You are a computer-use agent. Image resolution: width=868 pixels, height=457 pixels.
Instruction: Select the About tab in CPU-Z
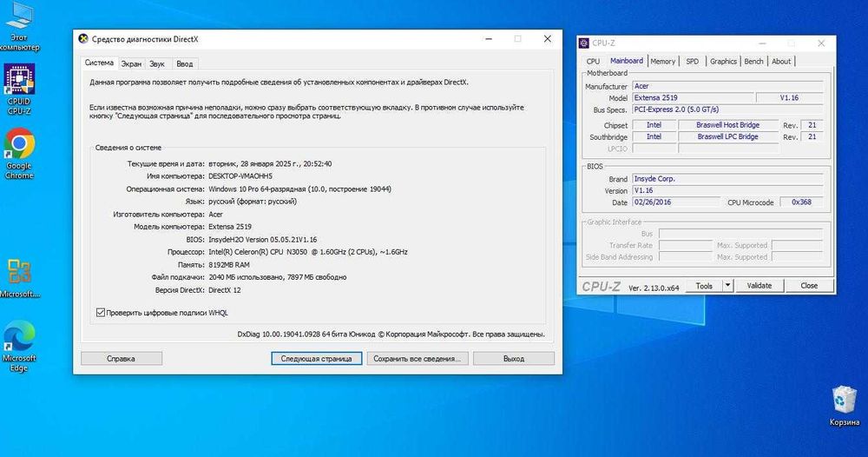tap(781, 62)
